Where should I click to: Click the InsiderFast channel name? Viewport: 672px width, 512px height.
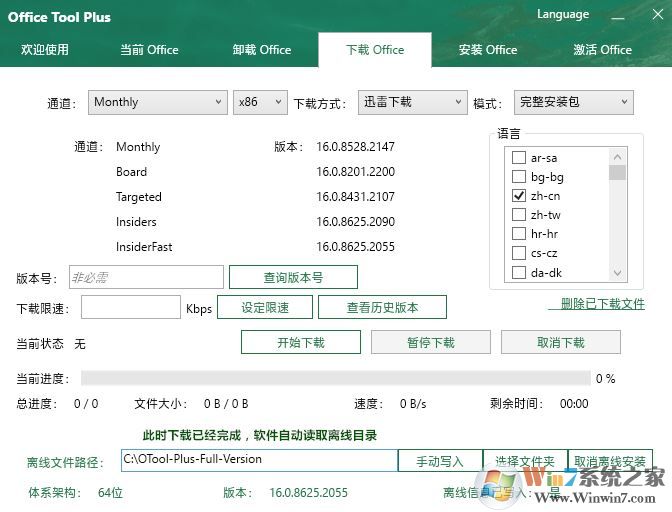(144, 246)
